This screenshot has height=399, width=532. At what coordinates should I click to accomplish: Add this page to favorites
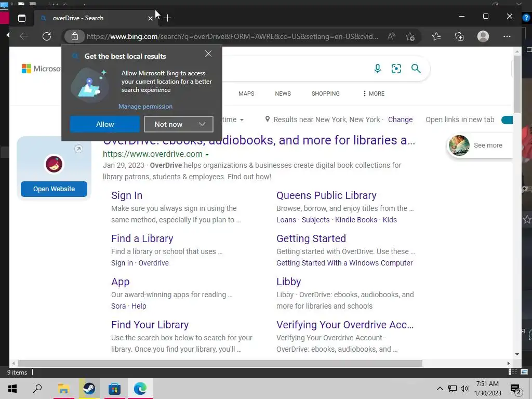coord(410,36)
